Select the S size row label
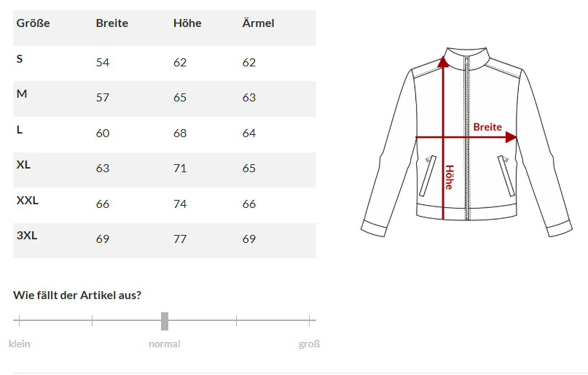The image size is (588, 375). pyautogui.click(x=20, y=58)
